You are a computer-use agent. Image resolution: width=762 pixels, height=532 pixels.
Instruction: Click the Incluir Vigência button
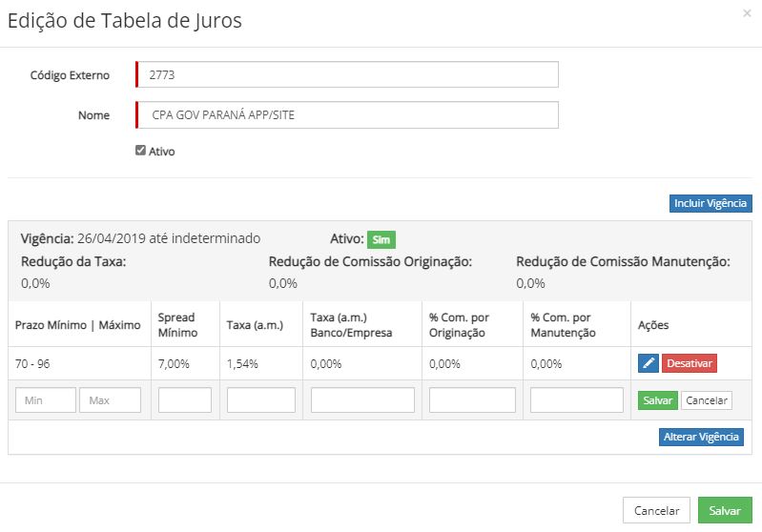coord(711,203)
